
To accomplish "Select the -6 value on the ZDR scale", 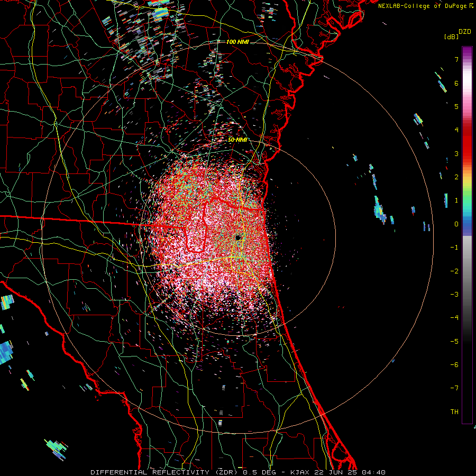I will 454,365.
